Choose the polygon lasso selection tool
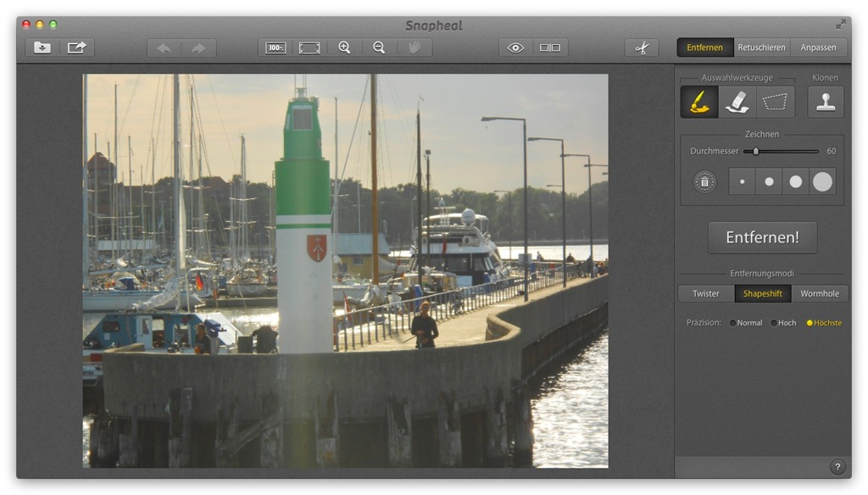The image size is (868, 495). pyautogui.click(x=775, y=102)
